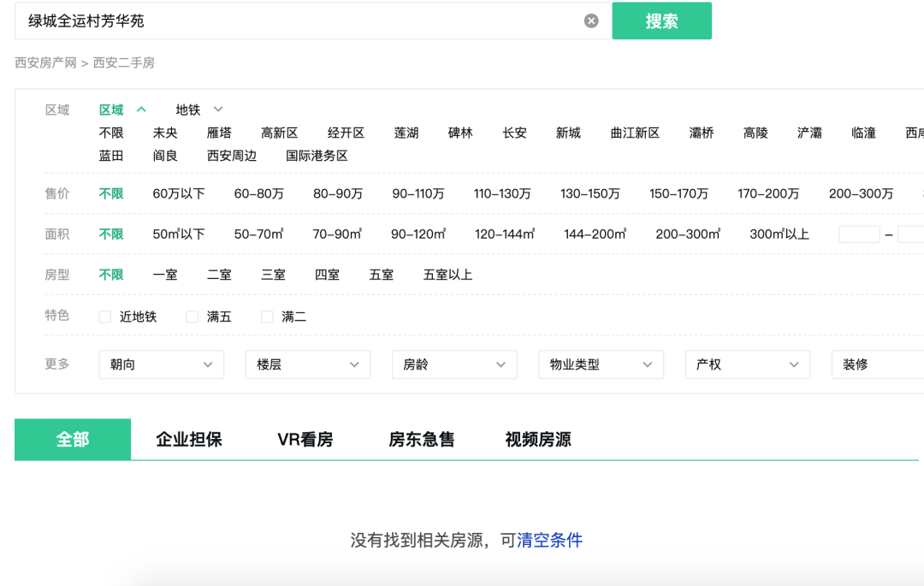
Task: Filter by 西安周边 area
Action: pos(232,156)
